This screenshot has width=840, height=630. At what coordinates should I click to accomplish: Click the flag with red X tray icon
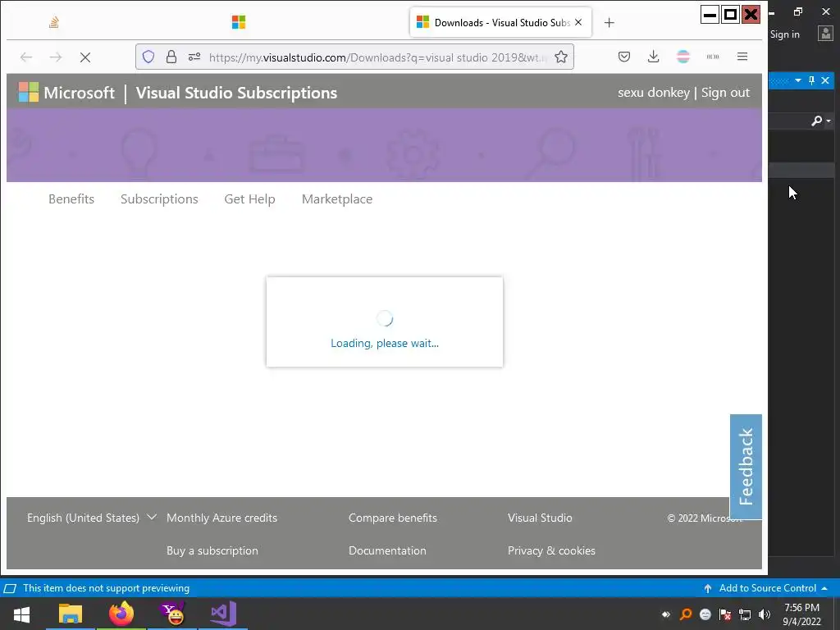(x=725, y=614)
